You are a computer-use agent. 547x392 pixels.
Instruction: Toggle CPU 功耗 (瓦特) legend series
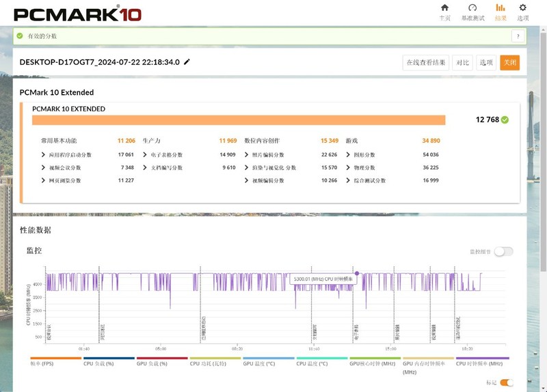(x=215, y=361)
